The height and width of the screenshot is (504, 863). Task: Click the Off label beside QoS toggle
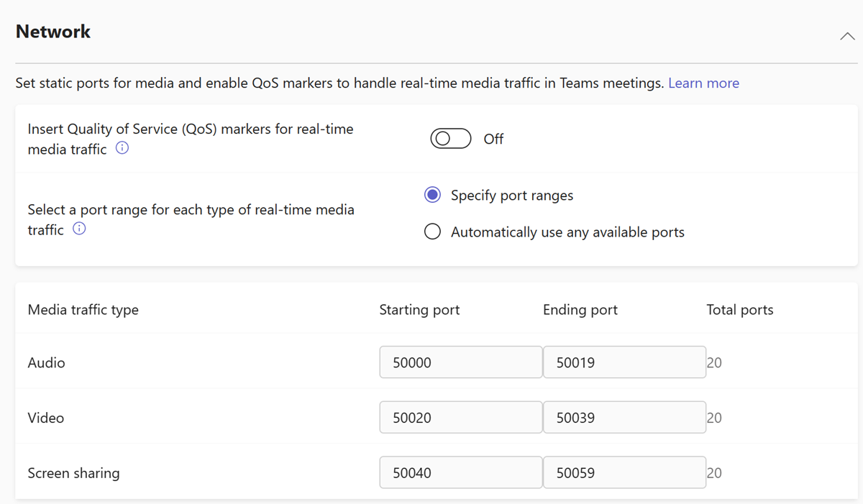[x=493, y=139]
